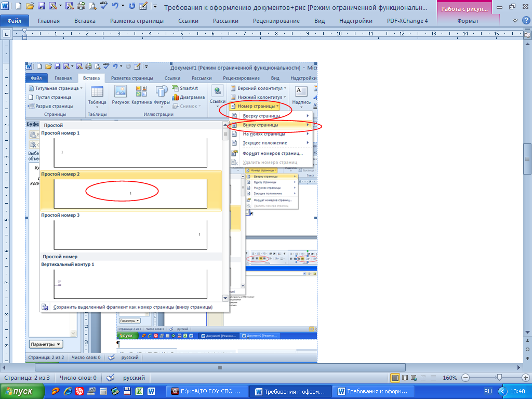Show hidden tray icons with the round arrow
Image resolution: width=532 pixels, height=399 pixels.
pos(502,392)
